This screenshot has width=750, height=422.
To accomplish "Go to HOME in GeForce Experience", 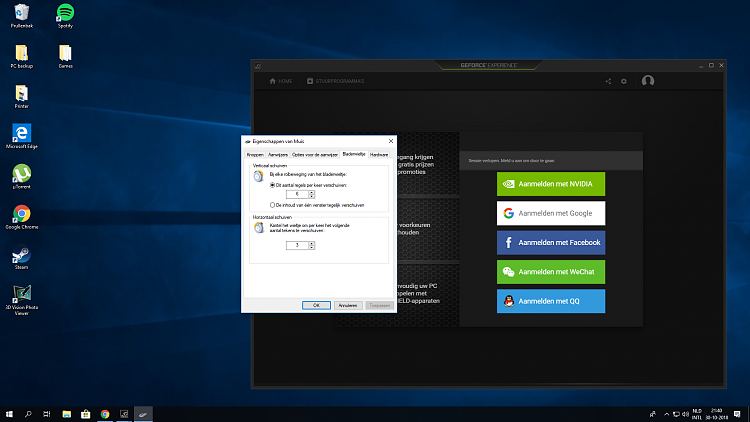I will click(281, 81).
